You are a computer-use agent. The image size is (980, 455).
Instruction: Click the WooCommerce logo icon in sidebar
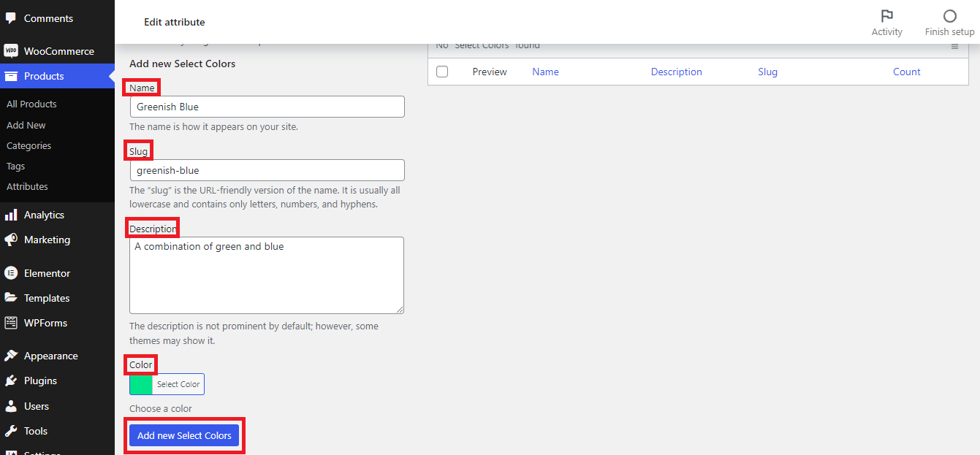coord(11,51)
